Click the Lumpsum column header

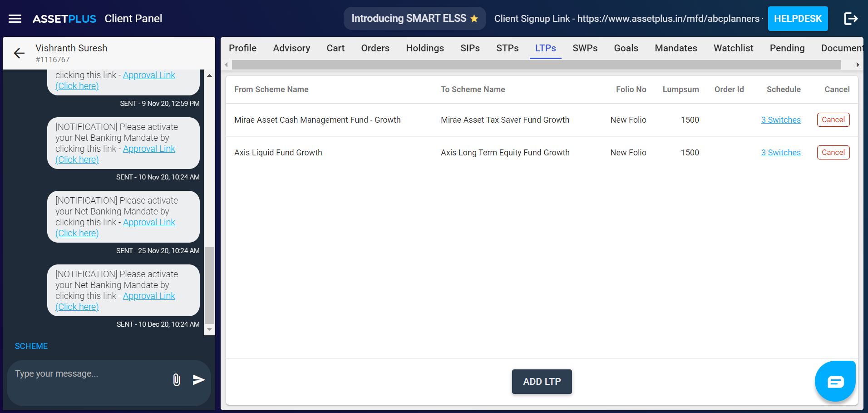681,90
